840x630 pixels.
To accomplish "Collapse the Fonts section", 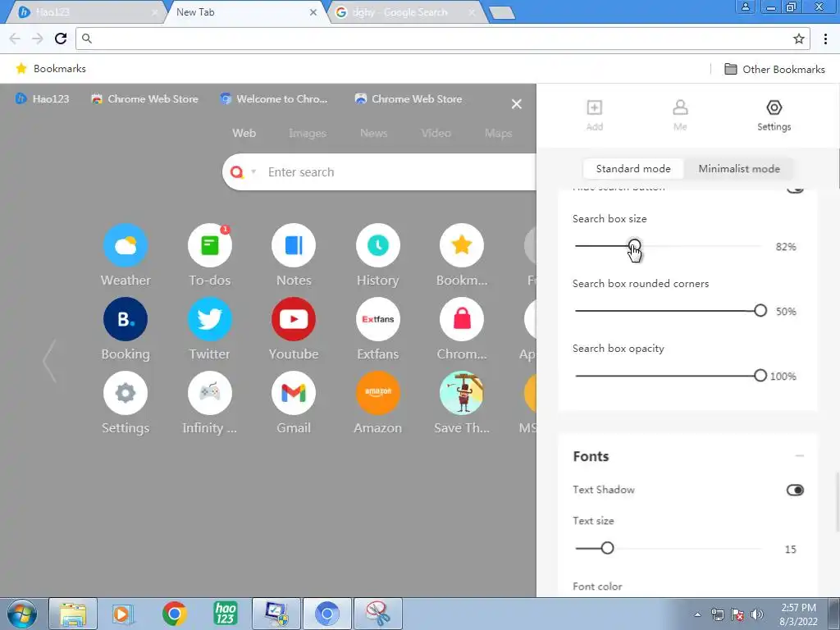I will [799, 456].
